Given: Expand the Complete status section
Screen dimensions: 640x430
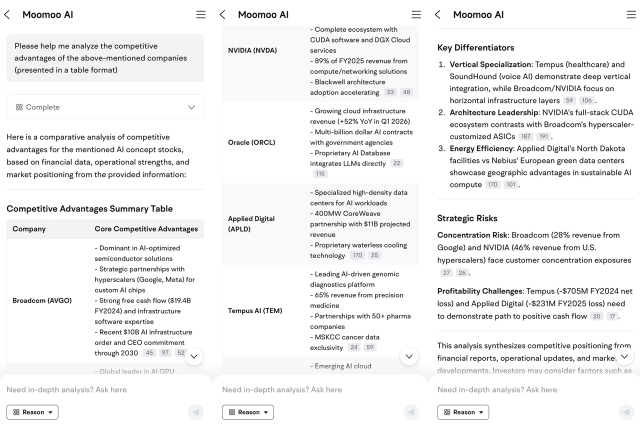Looking at the screenshot, I should click(x=192, y=106).
